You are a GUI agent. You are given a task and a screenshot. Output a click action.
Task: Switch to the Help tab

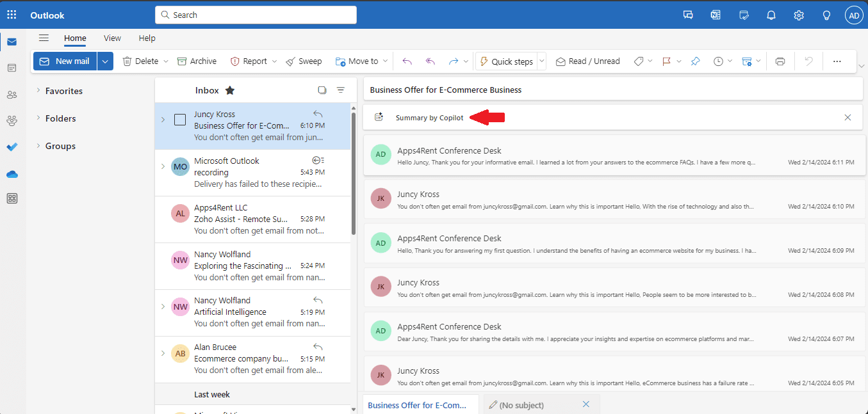coord(147,38)
